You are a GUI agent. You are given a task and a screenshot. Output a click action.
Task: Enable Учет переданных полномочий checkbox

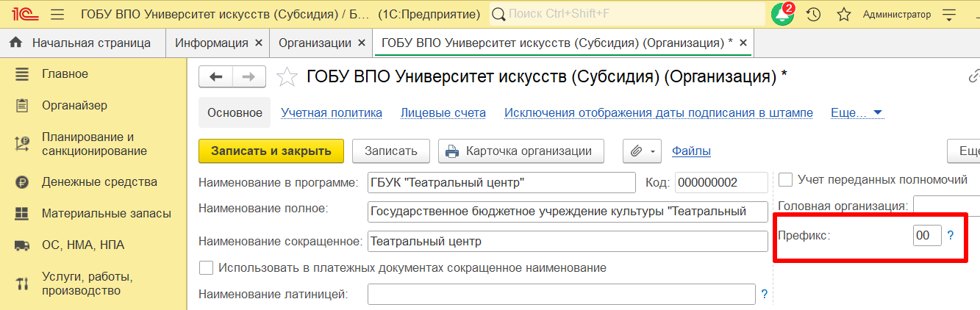pyautogui.click(x=785, y=180)
